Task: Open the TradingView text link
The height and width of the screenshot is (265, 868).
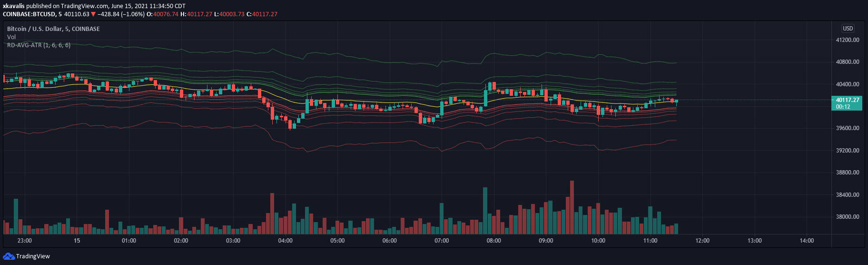Action: pos(33,256)
